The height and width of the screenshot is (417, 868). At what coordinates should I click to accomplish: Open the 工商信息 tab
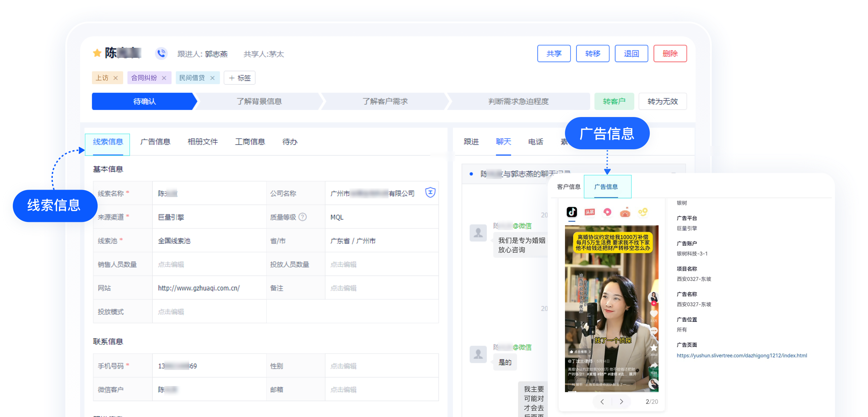250,142
